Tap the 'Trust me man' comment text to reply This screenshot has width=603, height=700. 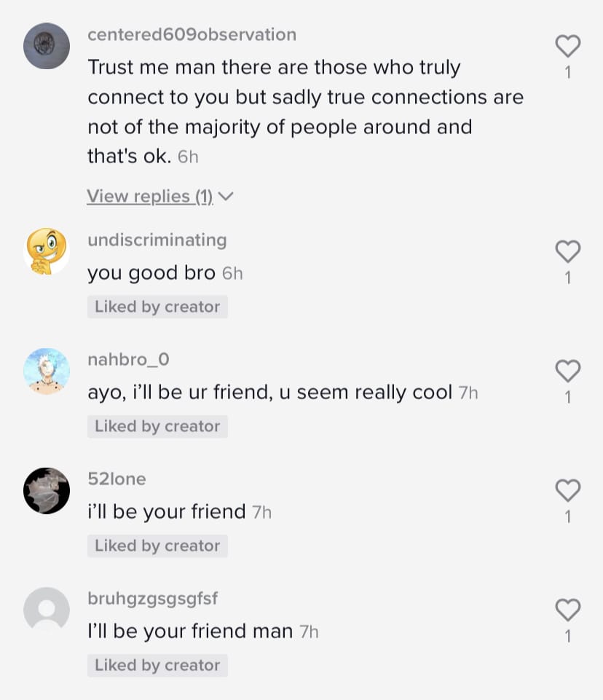pos(306,111)
